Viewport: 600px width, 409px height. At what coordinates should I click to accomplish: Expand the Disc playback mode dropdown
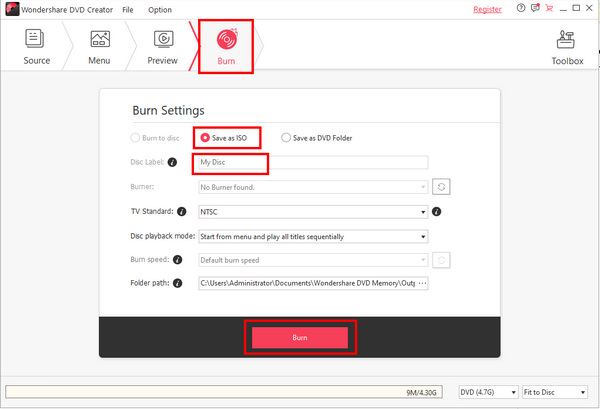313,237
